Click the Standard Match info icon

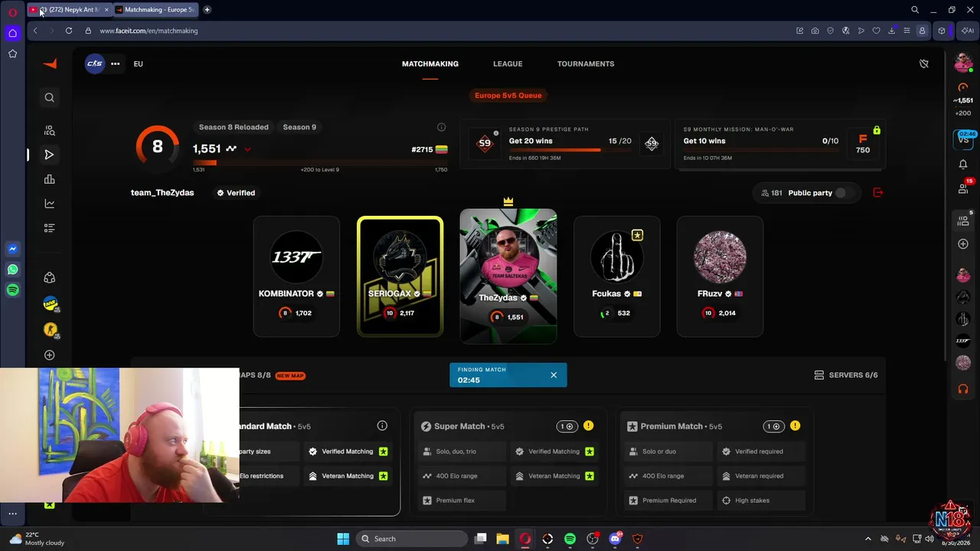tap(382, 426)
